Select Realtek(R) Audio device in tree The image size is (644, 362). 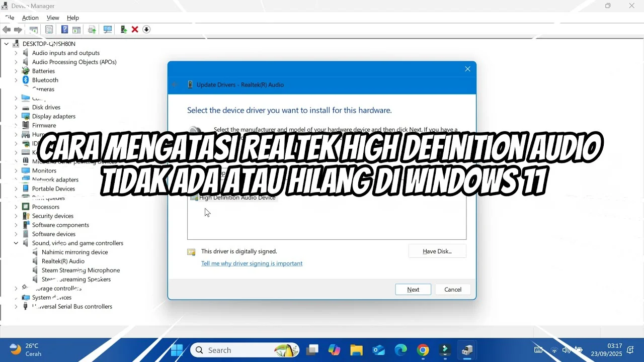[63, 261]
